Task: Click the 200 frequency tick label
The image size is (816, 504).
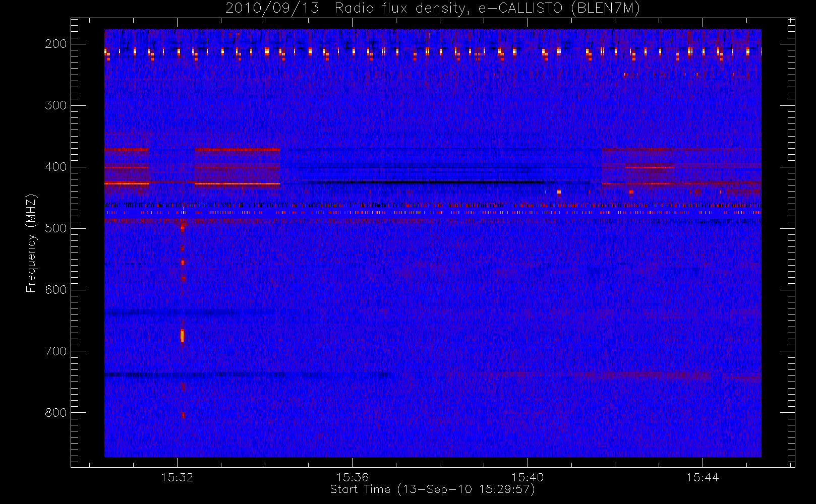Action: click(x=55, y=44)
